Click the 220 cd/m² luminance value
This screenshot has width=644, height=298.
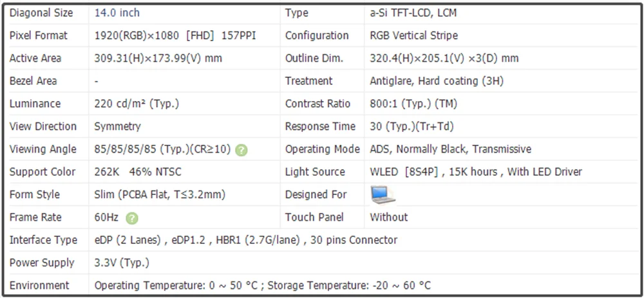137,104
